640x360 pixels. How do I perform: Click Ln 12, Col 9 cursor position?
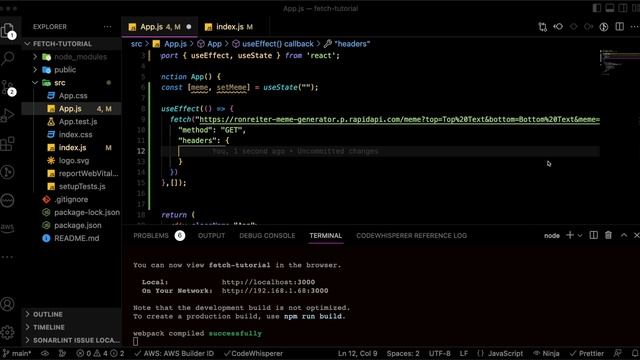[358, 353]
